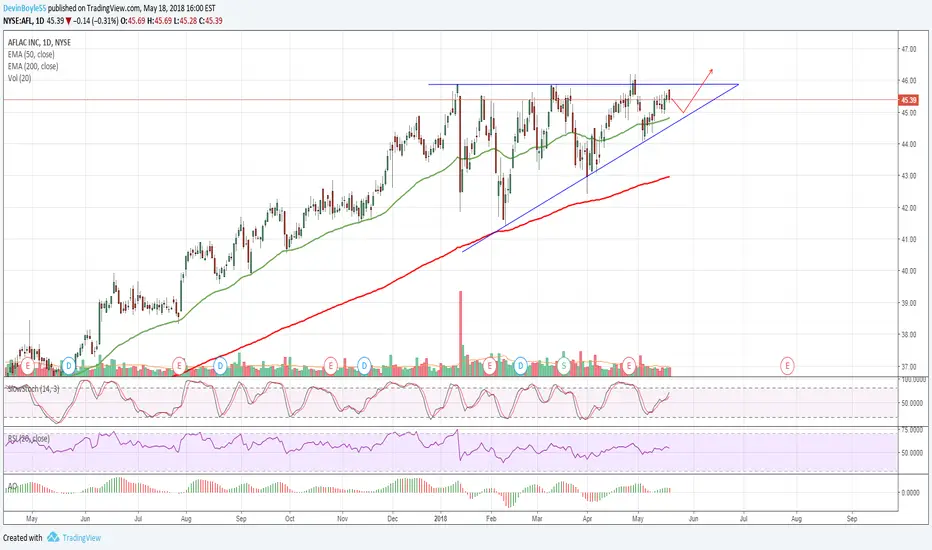The image size is (932, 550).
Task: Click the Feb label on the time axis
Action: 490,518
